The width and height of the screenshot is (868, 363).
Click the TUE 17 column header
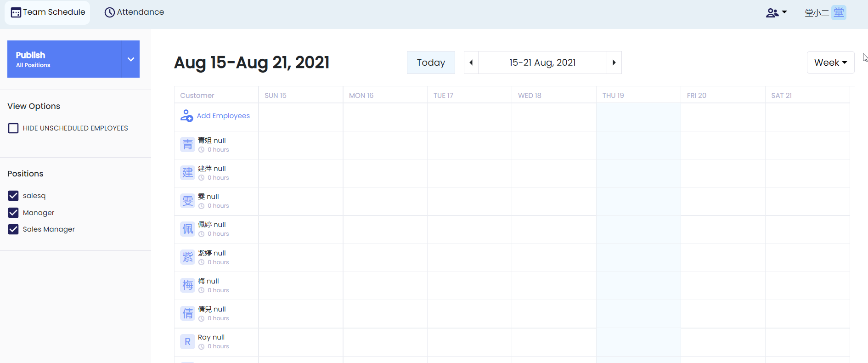470,95
